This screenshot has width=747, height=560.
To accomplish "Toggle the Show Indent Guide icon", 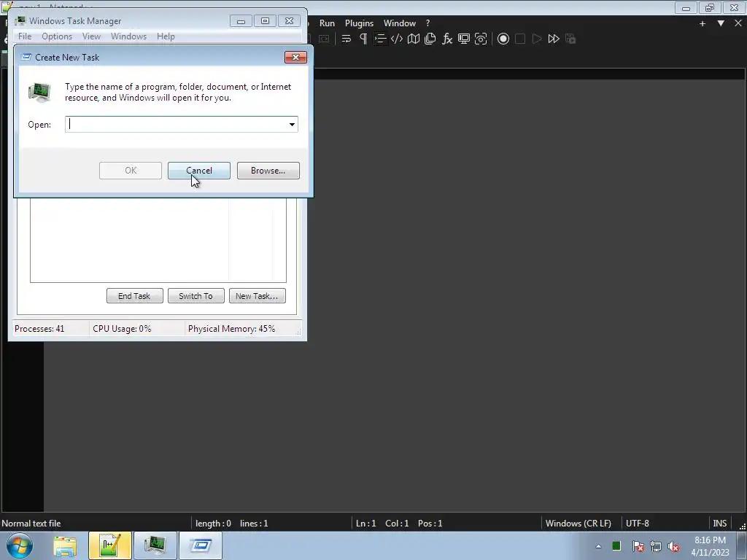I will click(x=379, y=39).
